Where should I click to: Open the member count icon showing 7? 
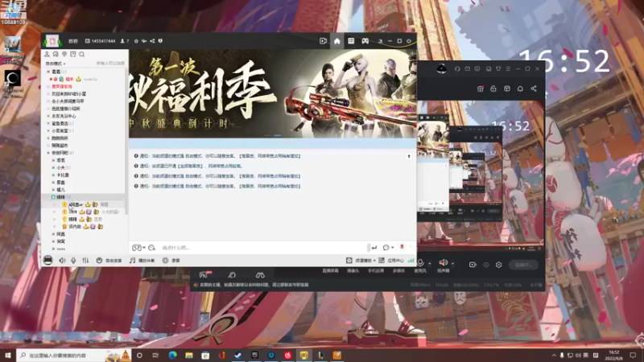pos(125,41)
